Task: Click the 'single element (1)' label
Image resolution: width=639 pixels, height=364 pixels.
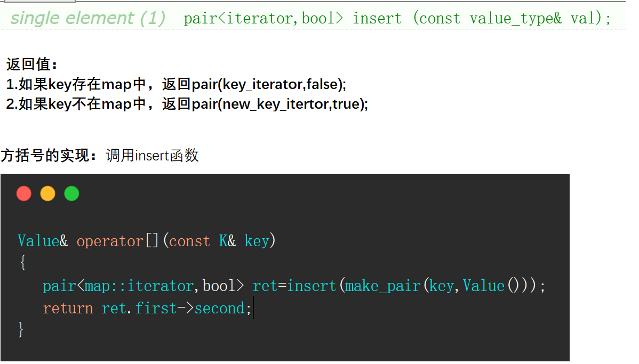Action: pyautogui.click(x=87, y=18)
